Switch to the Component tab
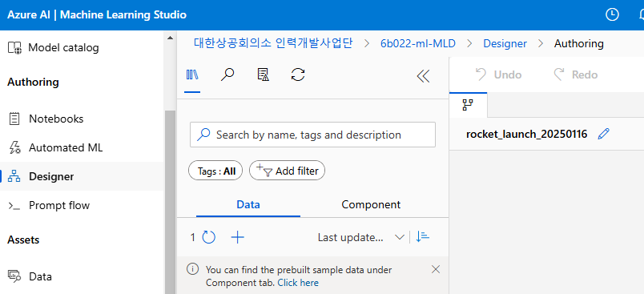 click(371, 204)
